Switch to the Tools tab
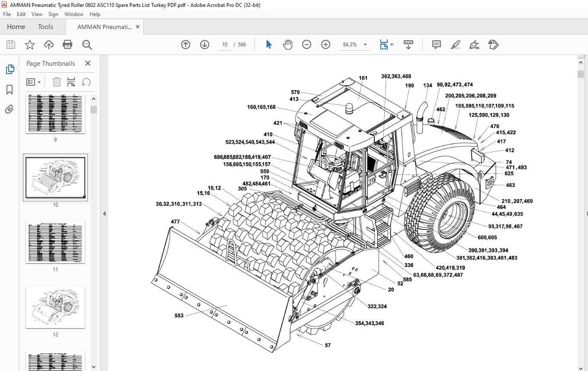 45,27
